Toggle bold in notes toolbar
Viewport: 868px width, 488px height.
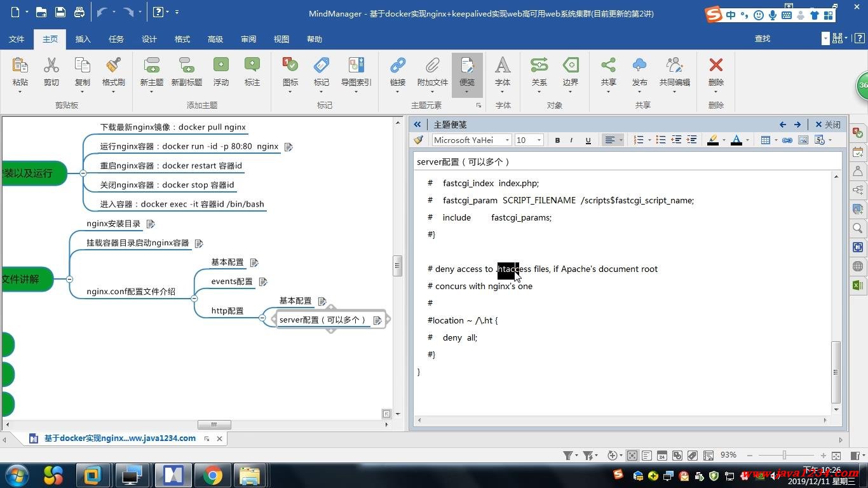(x=557, y=140)
